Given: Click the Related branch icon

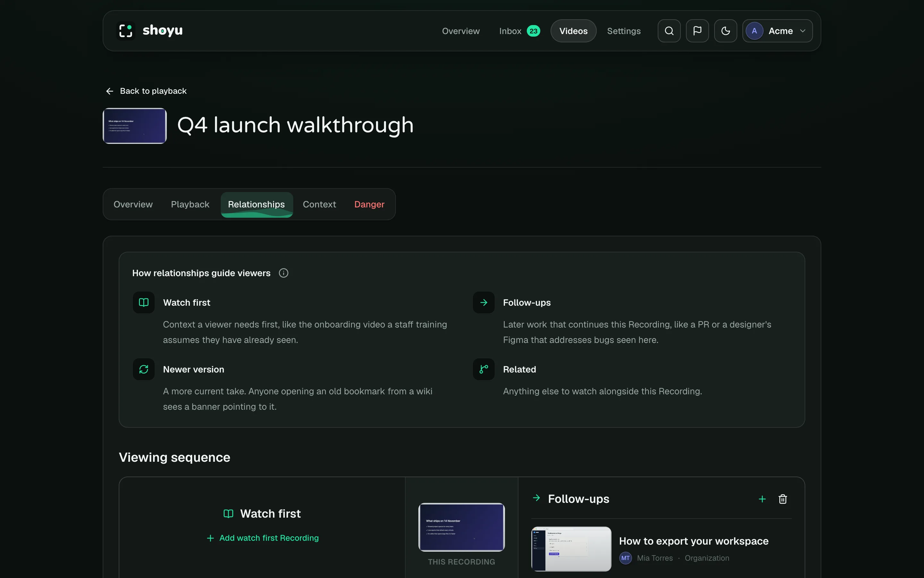Looking at the screenshot, I should point(483,369).
